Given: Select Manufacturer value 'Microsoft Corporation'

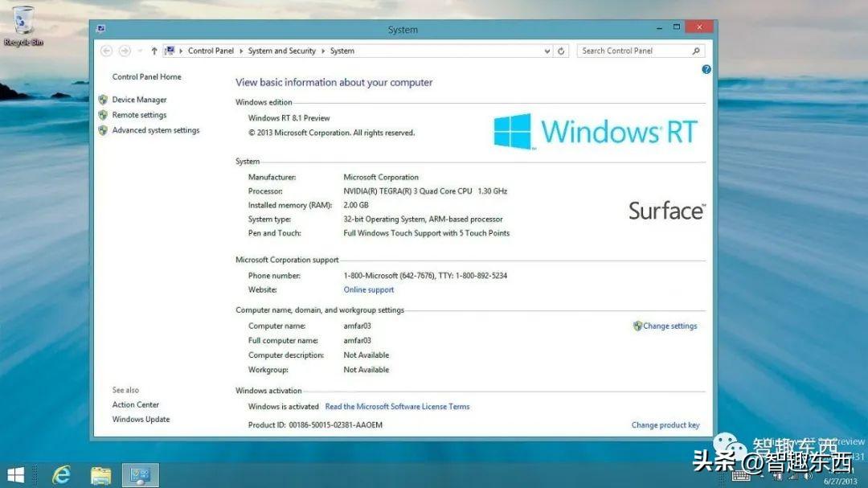Looking at the screenshot, I should click(x=381, y=177).
